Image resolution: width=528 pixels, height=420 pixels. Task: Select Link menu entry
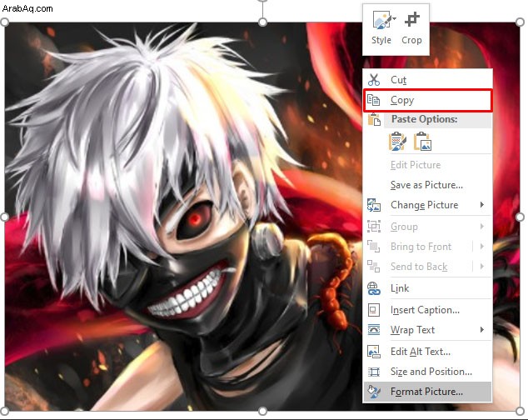427,288
